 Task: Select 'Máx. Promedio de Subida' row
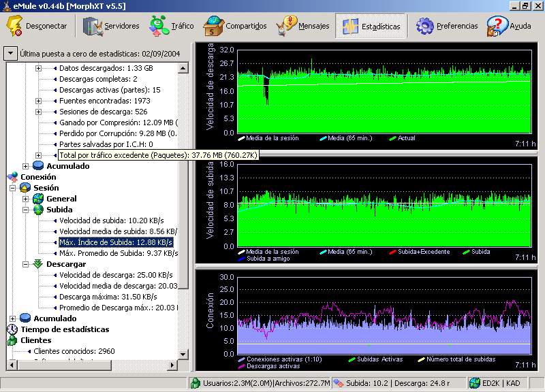point(119,253)
